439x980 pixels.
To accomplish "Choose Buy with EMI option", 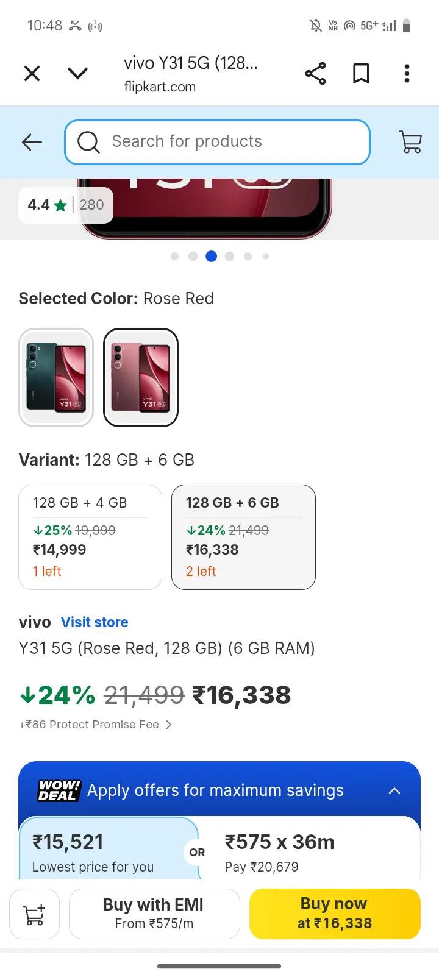I will click(154, 912).
